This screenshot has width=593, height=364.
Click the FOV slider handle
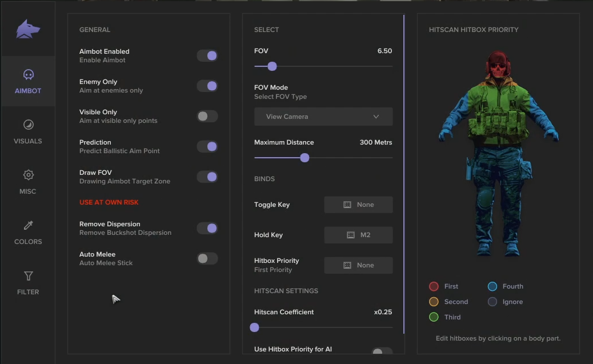coord(272,66)
